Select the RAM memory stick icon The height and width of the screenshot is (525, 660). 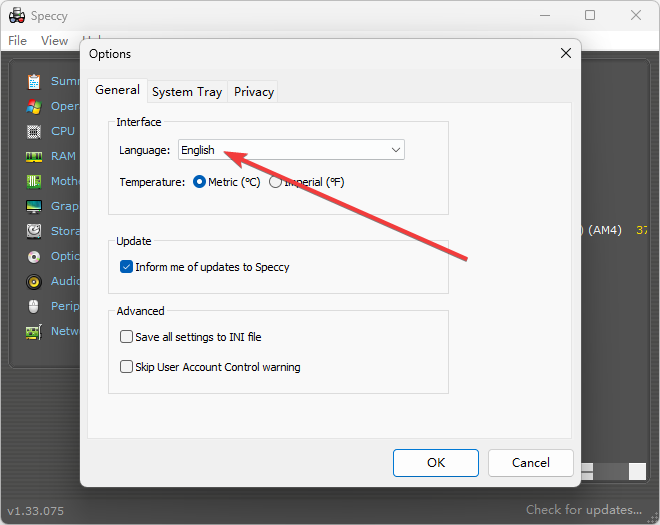click(x=34, y=157)
